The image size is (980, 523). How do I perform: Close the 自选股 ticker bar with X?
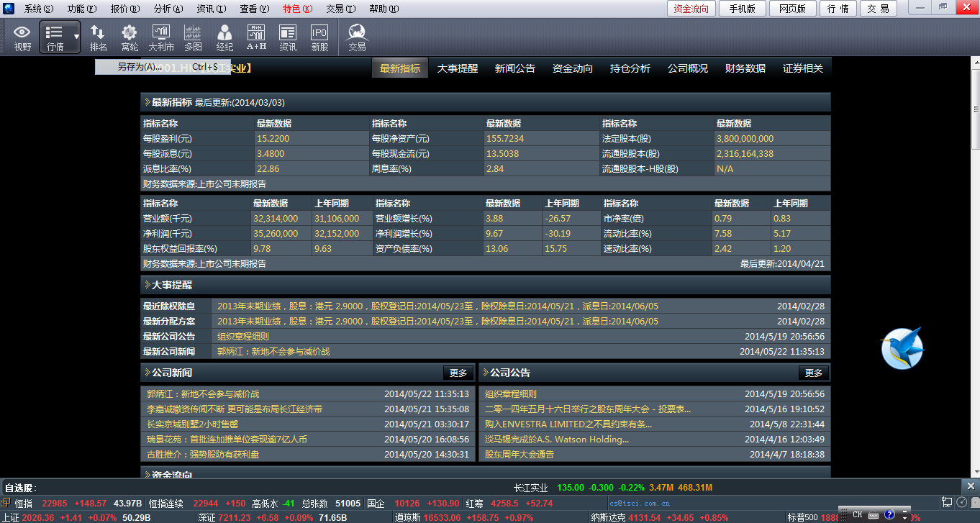(x=971, y=487)
